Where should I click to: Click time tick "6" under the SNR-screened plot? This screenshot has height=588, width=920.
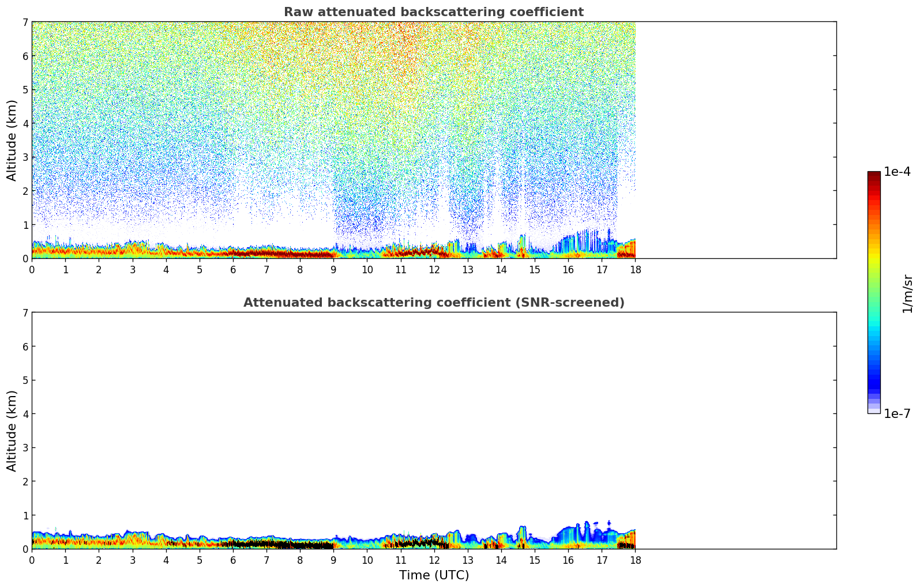pos(233,560)
